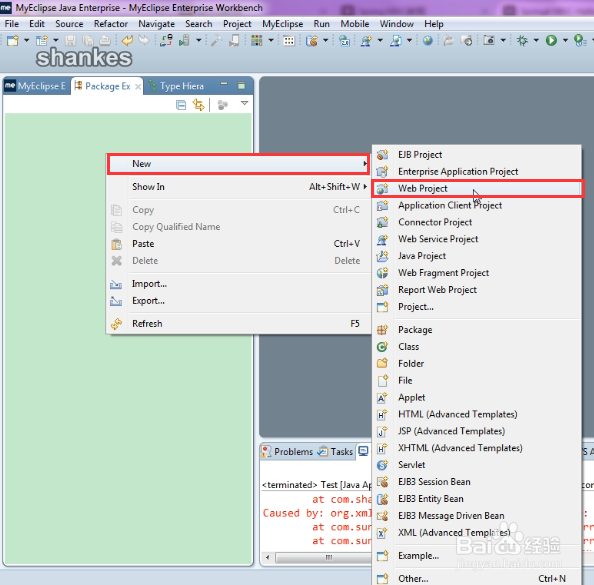Switch to the Type Hiera tab
This screenshot has width=594, height=585.
177,86
